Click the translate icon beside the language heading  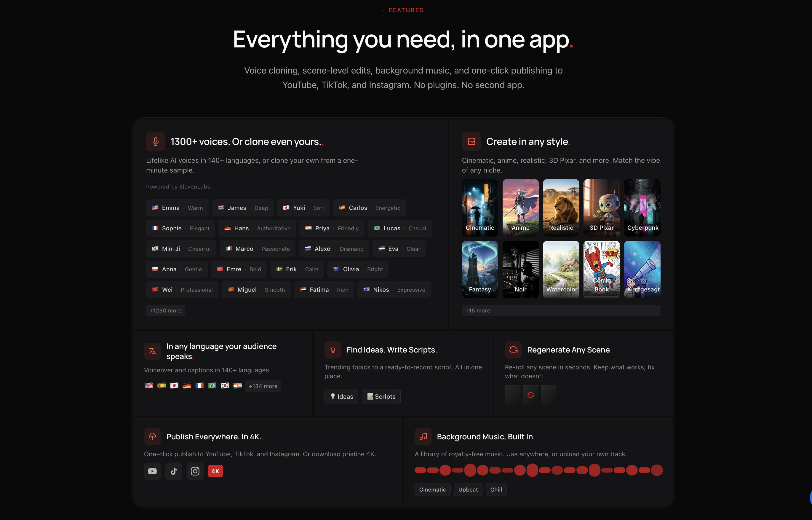click(153, 351)
